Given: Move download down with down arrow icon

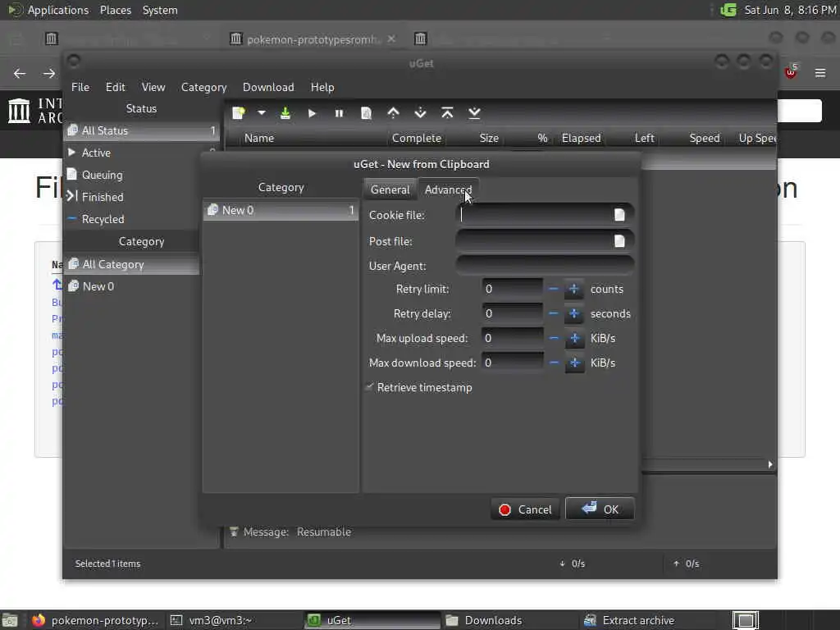Looking at the screenshot, I should pyautogui.click(x=420, y=113).
